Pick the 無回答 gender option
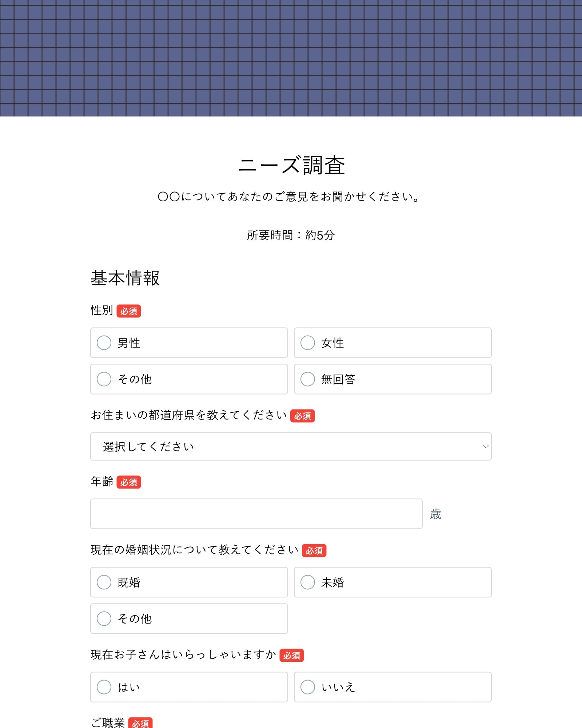 (x=308, y=379)
